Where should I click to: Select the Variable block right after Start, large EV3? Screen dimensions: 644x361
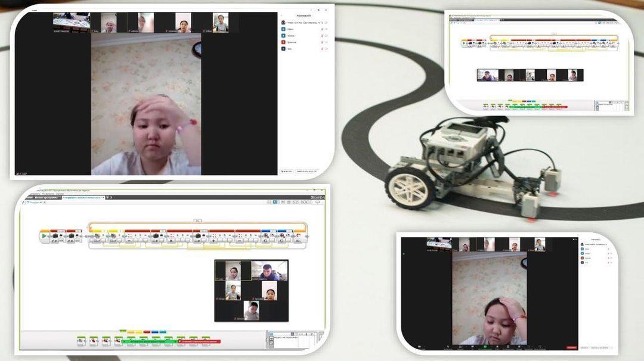tap(58, 236)
